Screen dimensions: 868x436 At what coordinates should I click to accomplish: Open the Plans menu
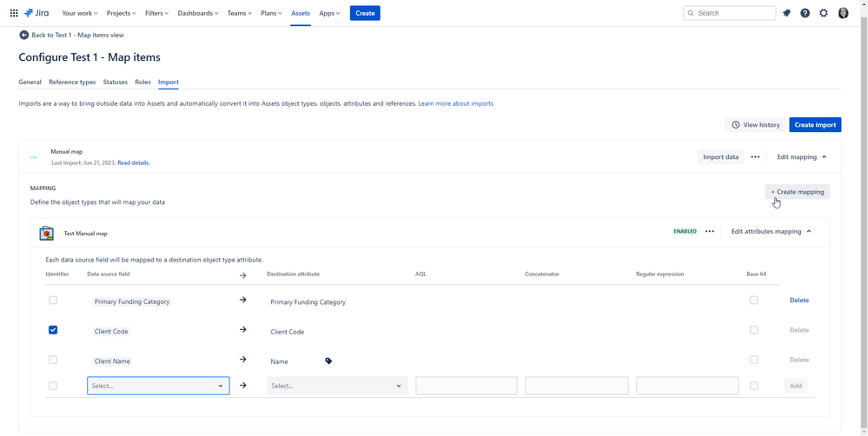271,13
